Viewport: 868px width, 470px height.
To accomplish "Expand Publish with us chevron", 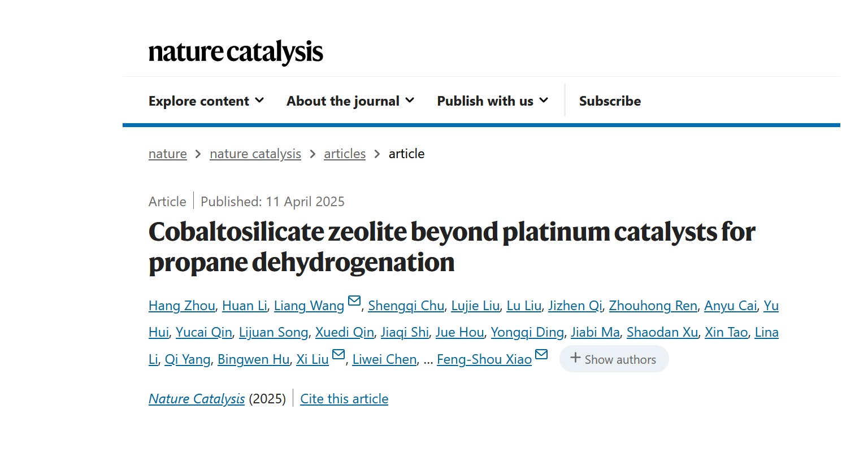I will [544, 101].
